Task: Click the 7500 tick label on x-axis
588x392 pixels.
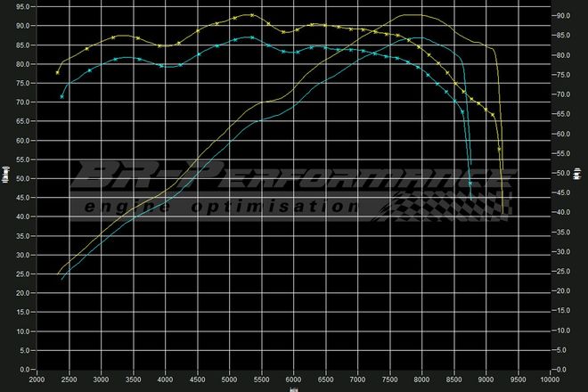Action: click(389, 379)
